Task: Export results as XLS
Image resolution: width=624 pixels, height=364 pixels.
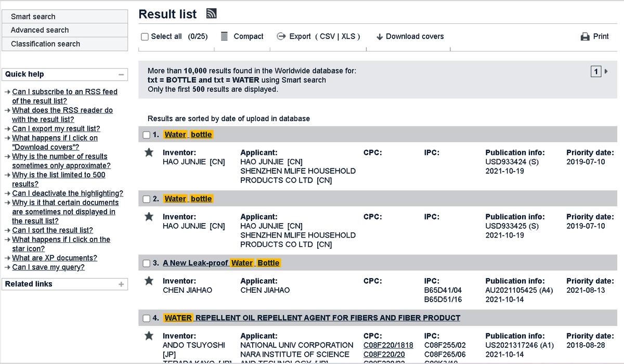Action: click(348, 36)
